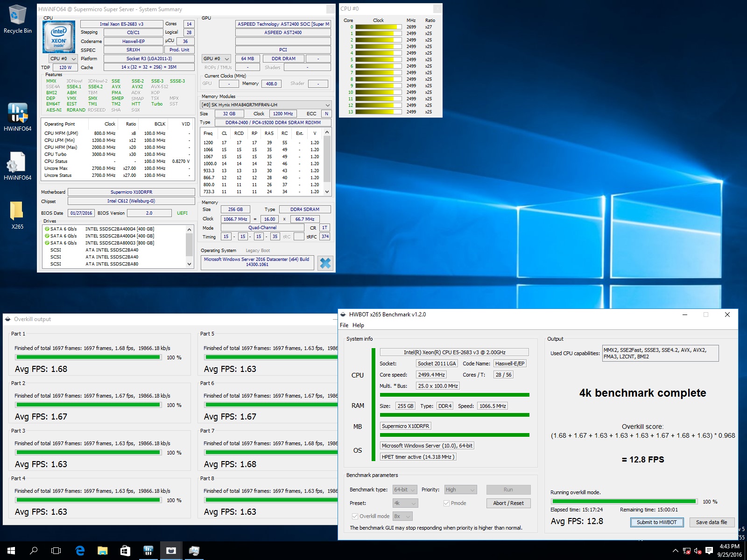Click the Abort / Reset button

[508, 503]
